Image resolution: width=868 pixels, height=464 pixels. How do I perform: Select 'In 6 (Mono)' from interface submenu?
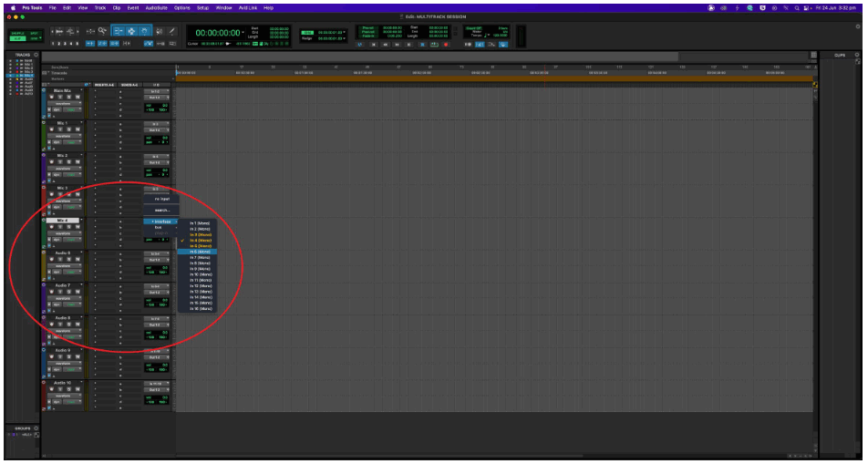point(198,252)
